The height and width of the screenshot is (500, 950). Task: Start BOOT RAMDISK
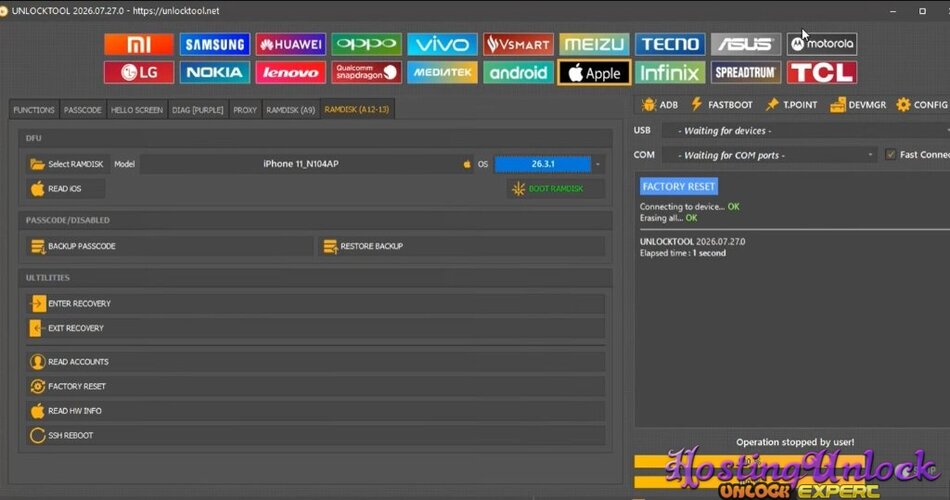coord(556,188)
